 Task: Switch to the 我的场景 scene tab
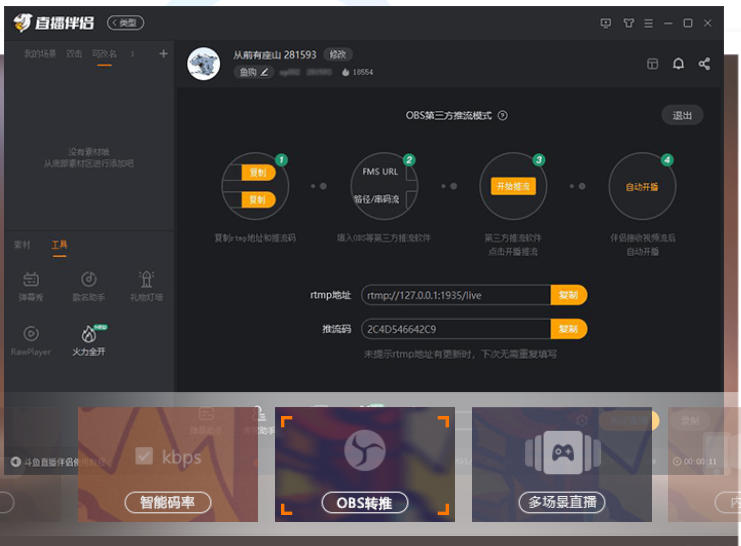tap(40, 54)
